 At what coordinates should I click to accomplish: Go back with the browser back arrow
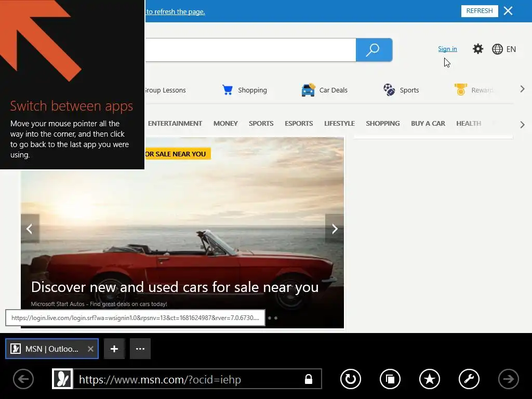coord(23,379)
